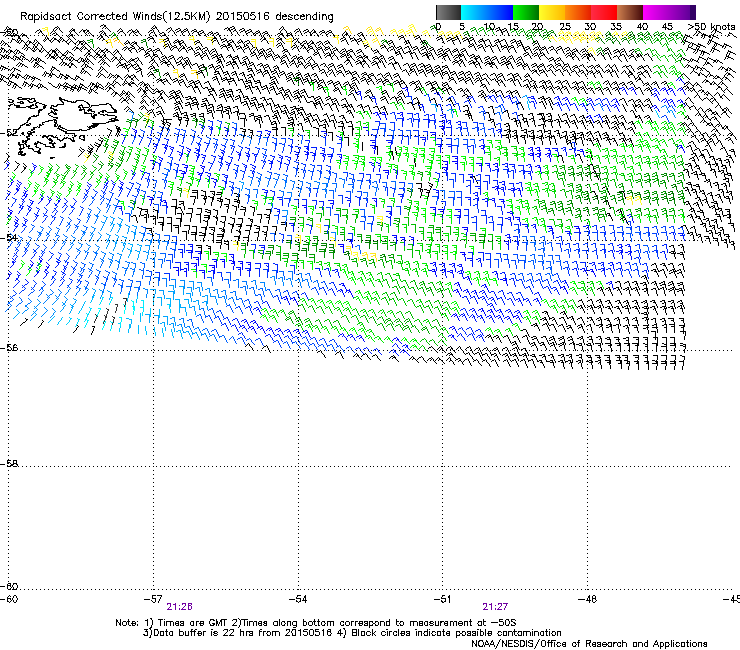
Task: Click the -58 latitude axis label
Action: coord(9,464)
